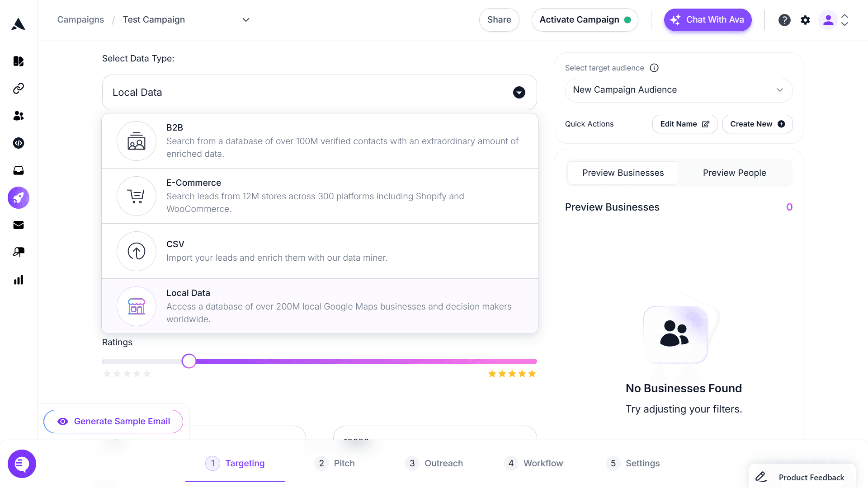This screenshot has width=868, height=488.
Task: Open the contacts people icon in sidebar
Action: tap(19, 116)
